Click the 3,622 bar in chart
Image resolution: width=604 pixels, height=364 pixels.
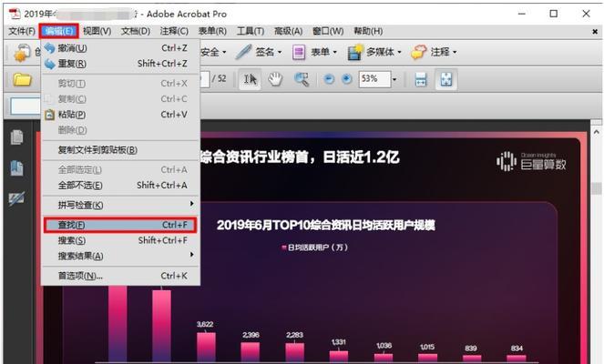click(x=206, y=347)
